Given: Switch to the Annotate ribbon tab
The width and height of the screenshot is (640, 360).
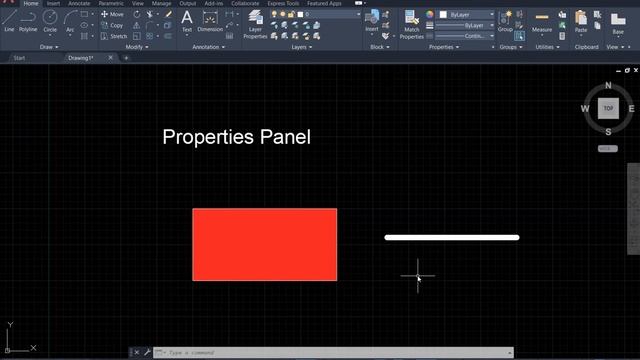Looking at the screenshot, I should pos(79,3).
